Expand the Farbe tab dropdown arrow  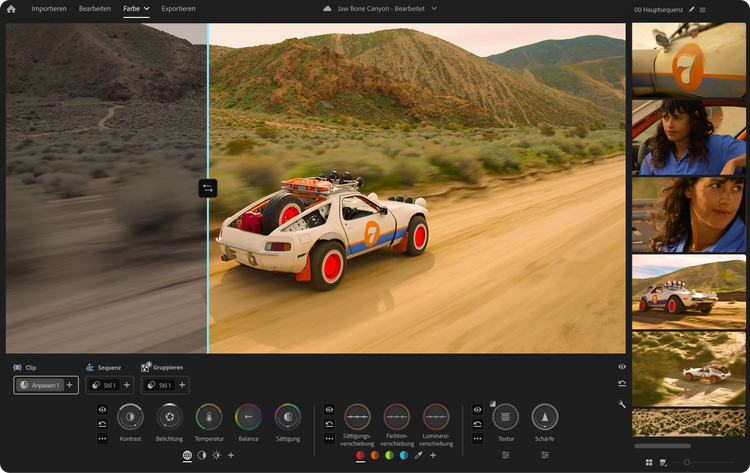coord(146,9)
